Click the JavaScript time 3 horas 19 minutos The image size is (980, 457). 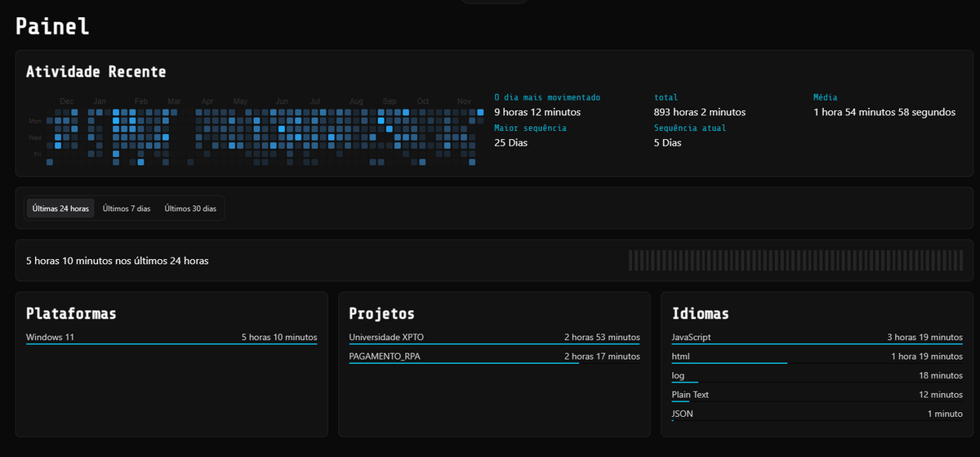click(924, 337)
